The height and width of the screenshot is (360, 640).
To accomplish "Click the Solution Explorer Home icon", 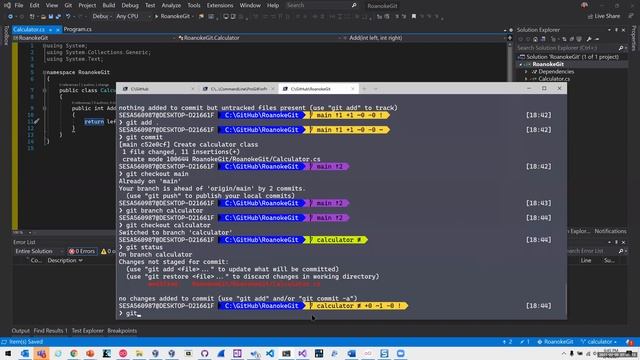I will (x=535, y=39).
